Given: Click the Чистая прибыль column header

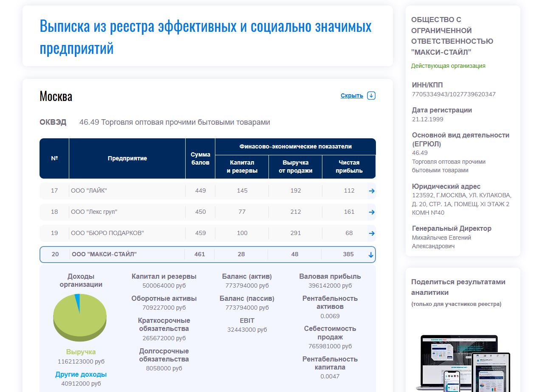Looking at the screenshot, I should coord(349,167).
